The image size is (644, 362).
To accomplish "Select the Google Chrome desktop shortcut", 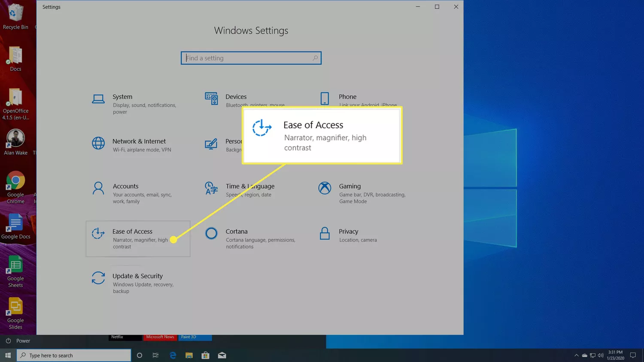I will [x=15, y=188].
